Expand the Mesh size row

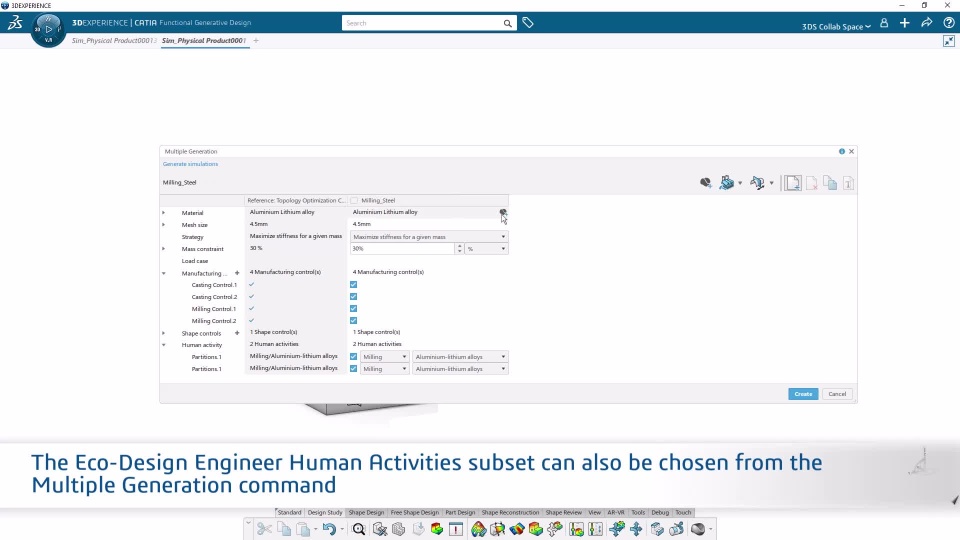(163, 225)
